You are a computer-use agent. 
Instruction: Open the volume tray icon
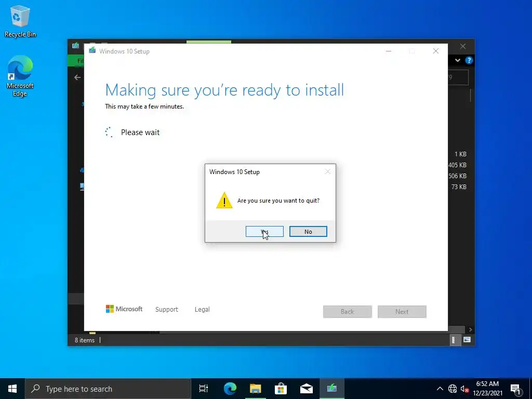click(x=464, y=389)
